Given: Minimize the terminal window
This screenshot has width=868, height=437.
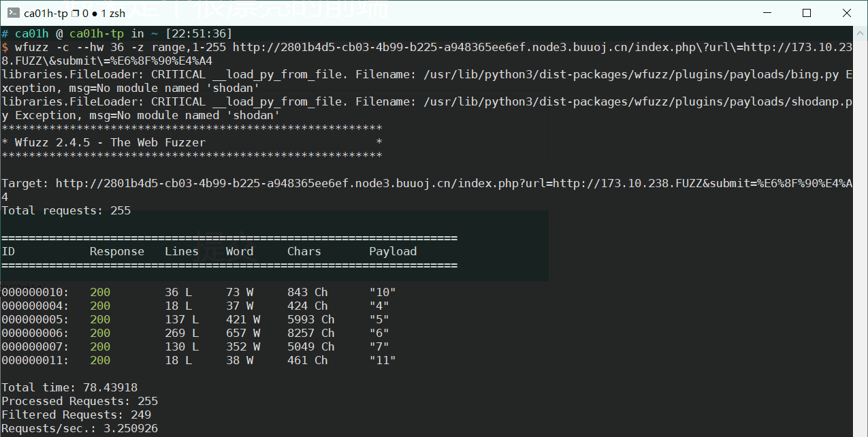Looking at the screenshot, I should 774,13.
